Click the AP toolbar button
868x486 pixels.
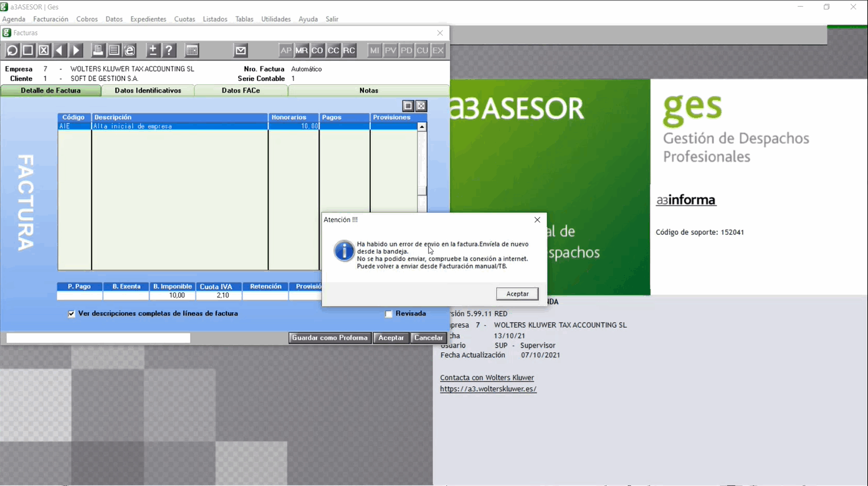pyautogui.click(x=286, y=50)
